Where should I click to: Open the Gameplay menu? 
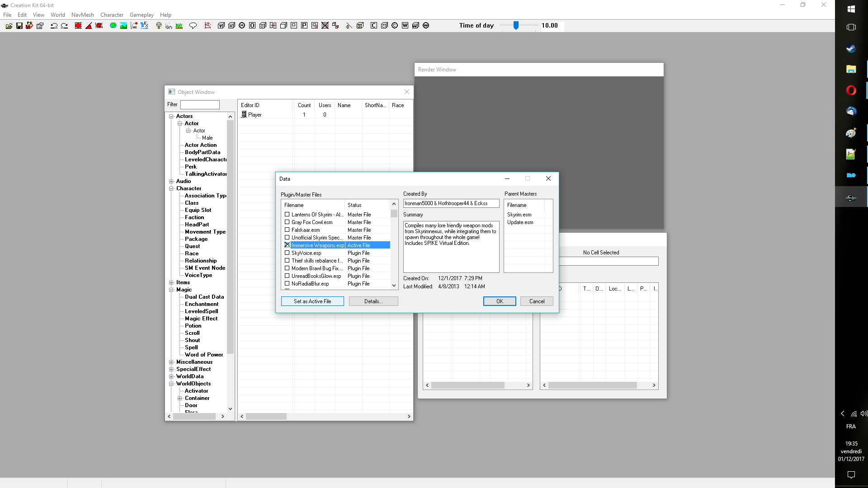tap(142, 15)
